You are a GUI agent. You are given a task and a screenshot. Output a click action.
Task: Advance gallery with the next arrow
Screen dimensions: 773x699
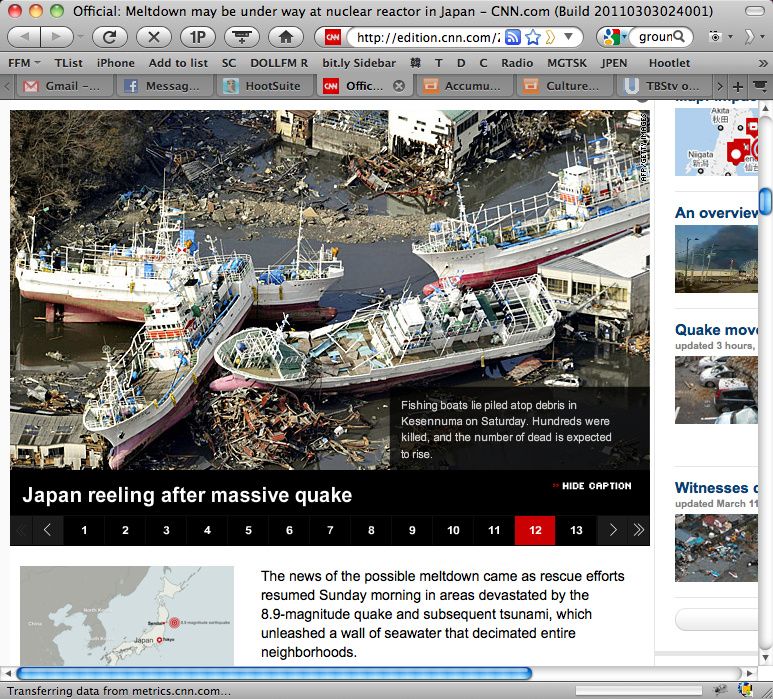point(613,530)
